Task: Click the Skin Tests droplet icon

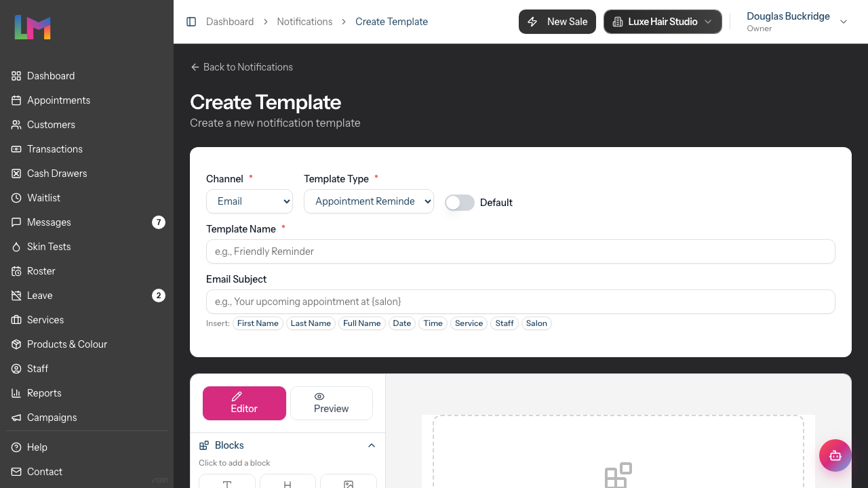Action: pos(16,247)
